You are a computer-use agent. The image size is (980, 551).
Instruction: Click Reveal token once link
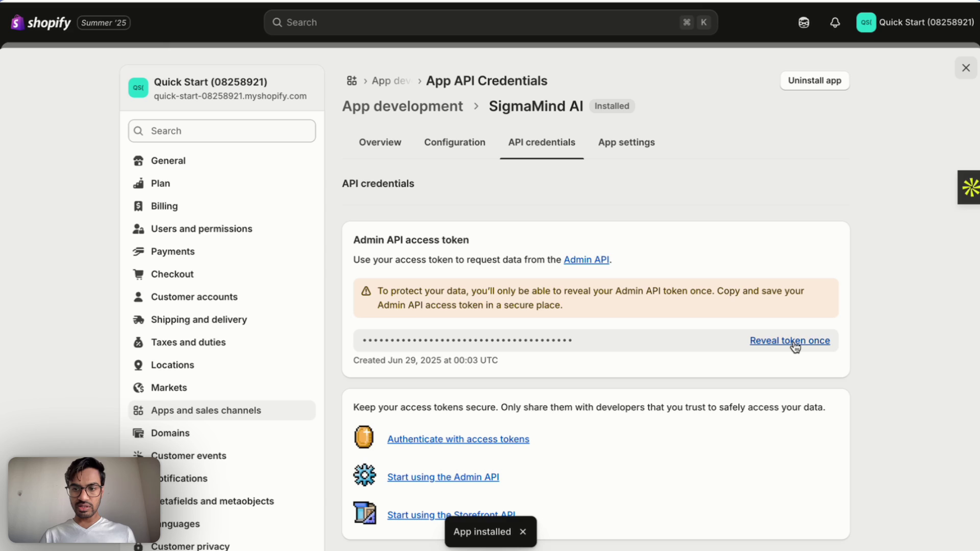[x=789, y=340]
